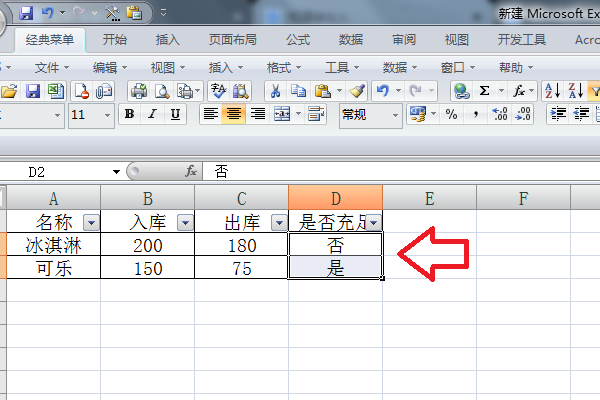Click the AutoSum sigma icon
600x400 pixels.
[x=484, y=91]
